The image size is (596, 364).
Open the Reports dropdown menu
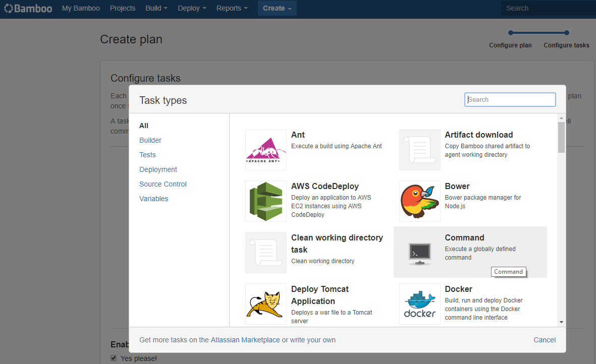pyautogui.click(x=232, y=9)
